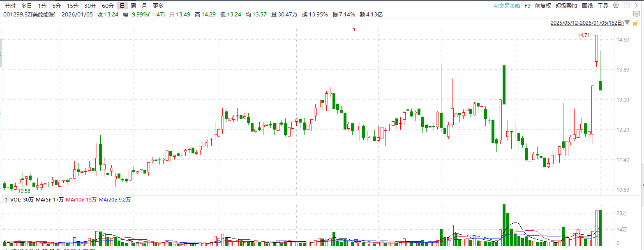
Task: Select the 日 daily period tab
Action: tap(122, 6)
